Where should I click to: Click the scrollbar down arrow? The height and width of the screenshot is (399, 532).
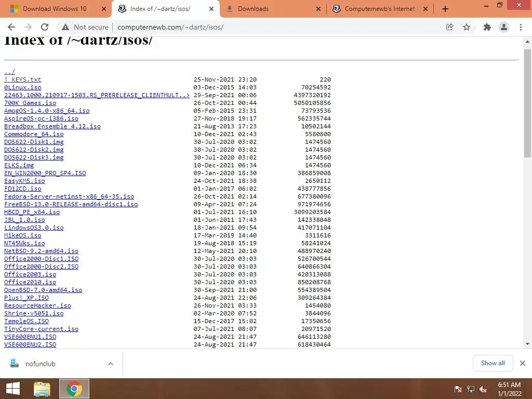pos(527,344)
